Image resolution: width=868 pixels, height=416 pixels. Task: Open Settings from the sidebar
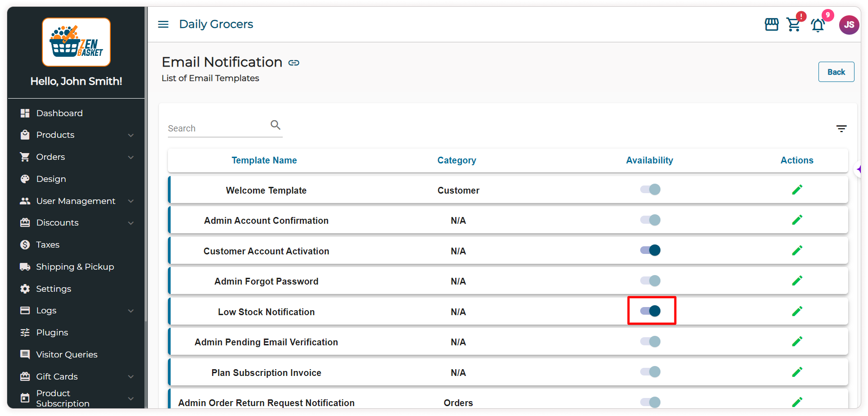(53, 289)
